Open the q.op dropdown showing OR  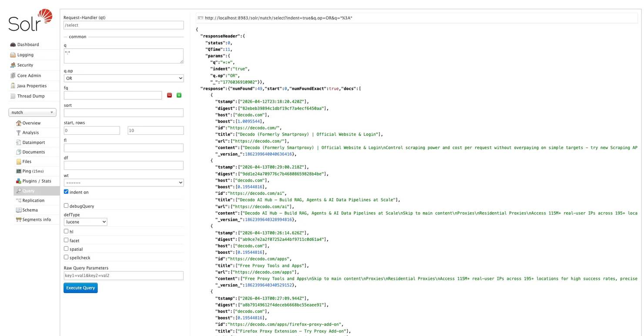[x=124, y=78]
